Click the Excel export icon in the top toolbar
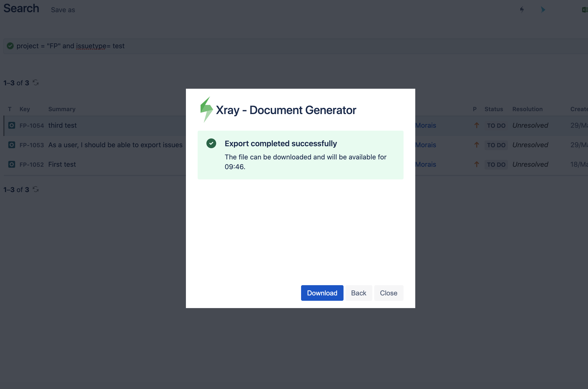 585,10
